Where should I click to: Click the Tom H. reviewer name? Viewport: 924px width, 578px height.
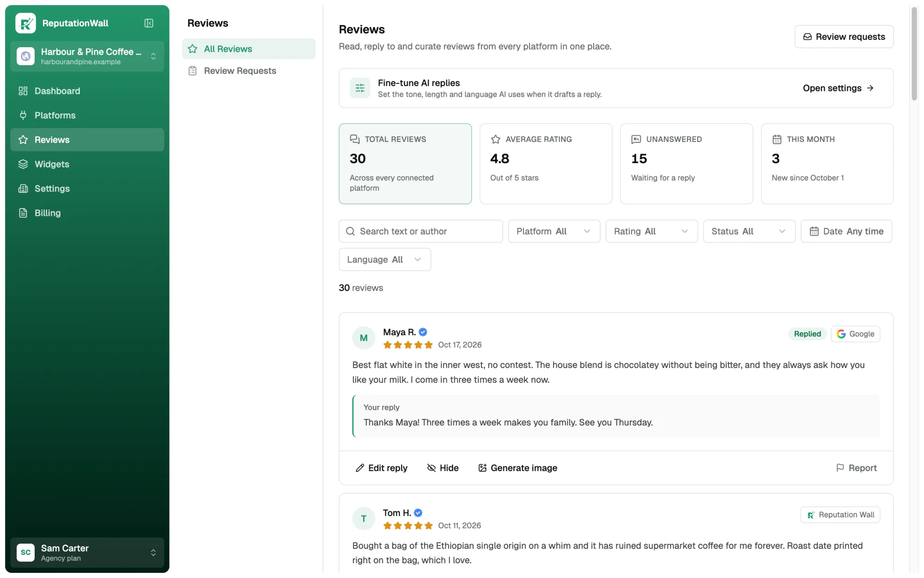(x=397, y=513)
